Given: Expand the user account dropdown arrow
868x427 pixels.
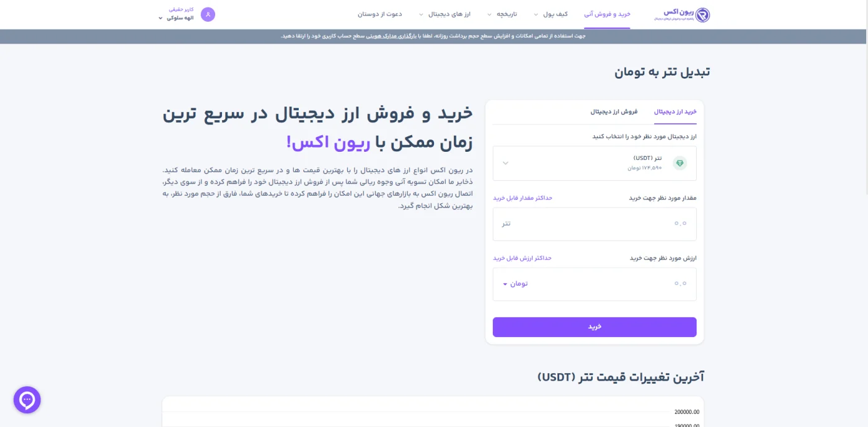Looking at the screenshot, I should pos(161,19).
